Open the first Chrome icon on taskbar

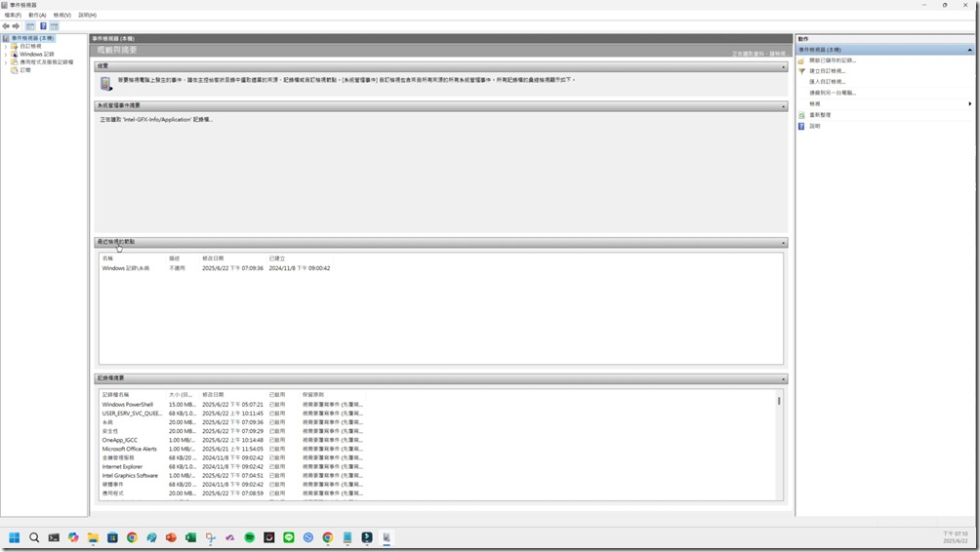tap(132, 537)
